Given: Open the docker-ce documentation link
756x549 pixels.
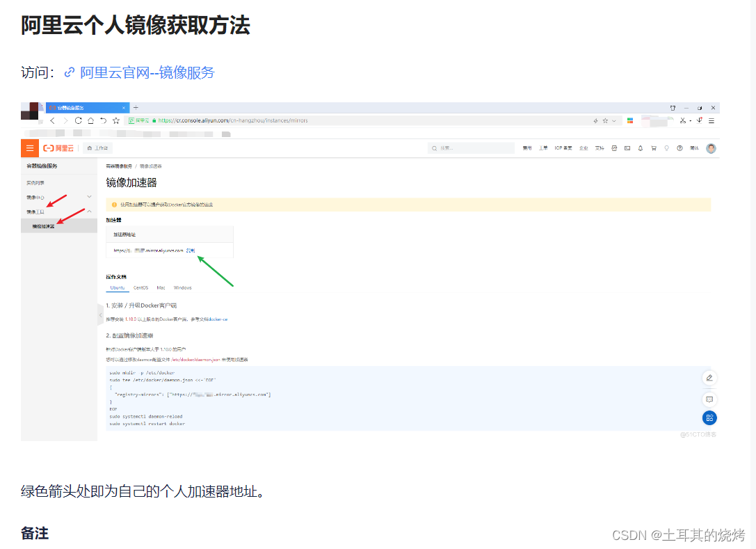Looking at the screenshot, I should pos(218,319).
